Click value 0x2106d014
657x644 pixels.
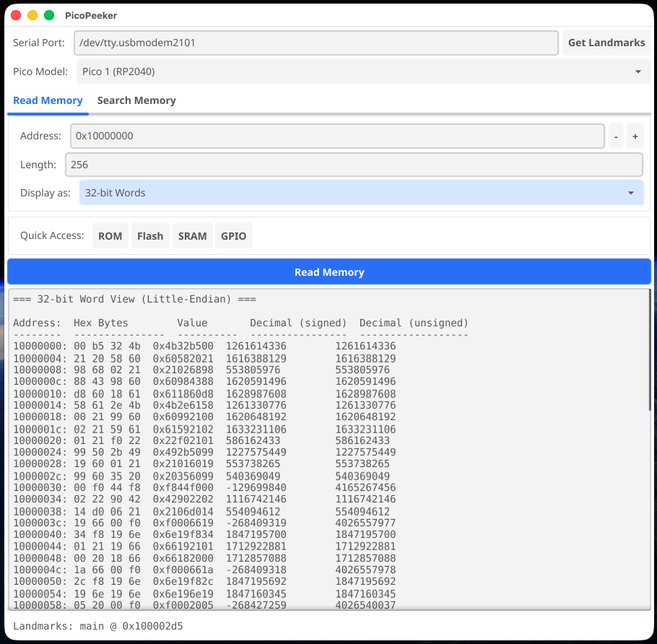[x=183, y=512]
